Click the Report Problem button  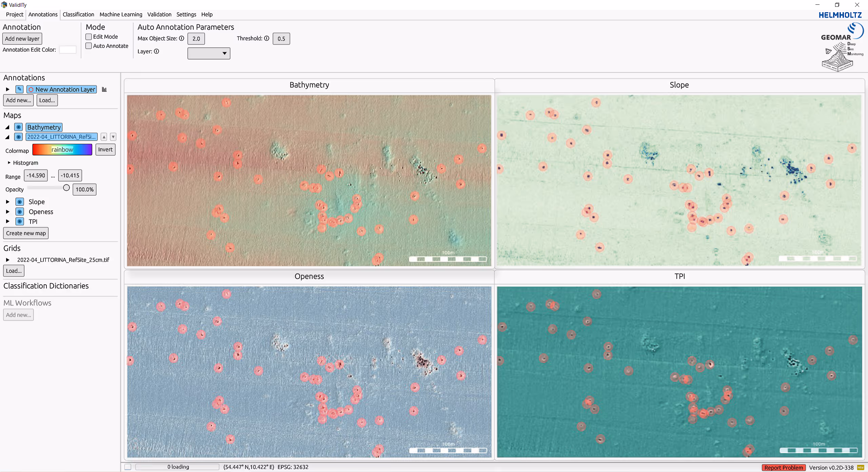(783, 467)
